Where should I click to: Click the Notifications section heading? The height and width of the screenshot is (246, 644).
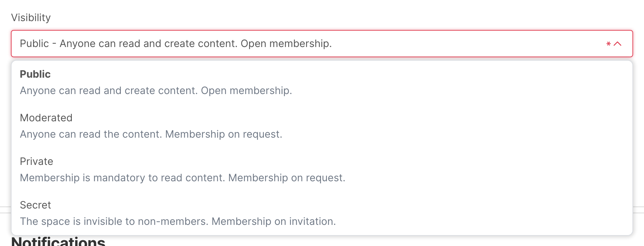click(x=59, y=241)
